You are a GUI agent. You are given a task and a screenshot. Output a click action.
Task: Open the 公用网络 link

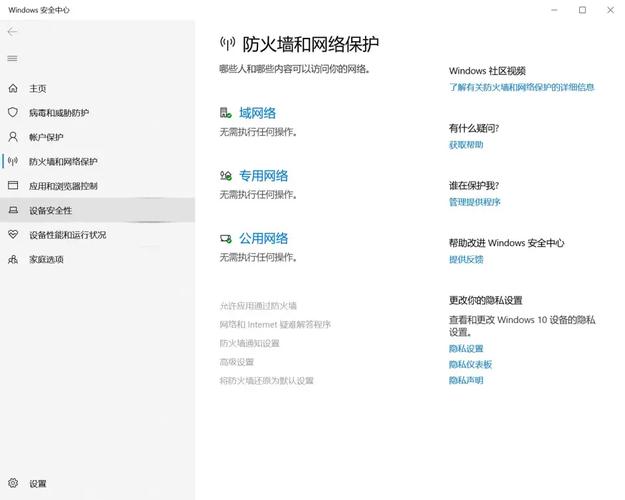263,238
